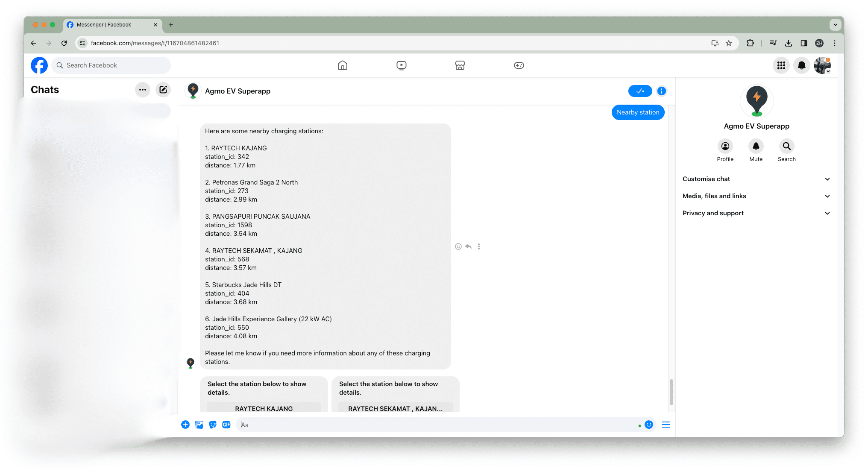Click text 'distance: 4.08 km'
Image resolution: width=868 pixels, height=469 pixels.
[x=231, y=336]
